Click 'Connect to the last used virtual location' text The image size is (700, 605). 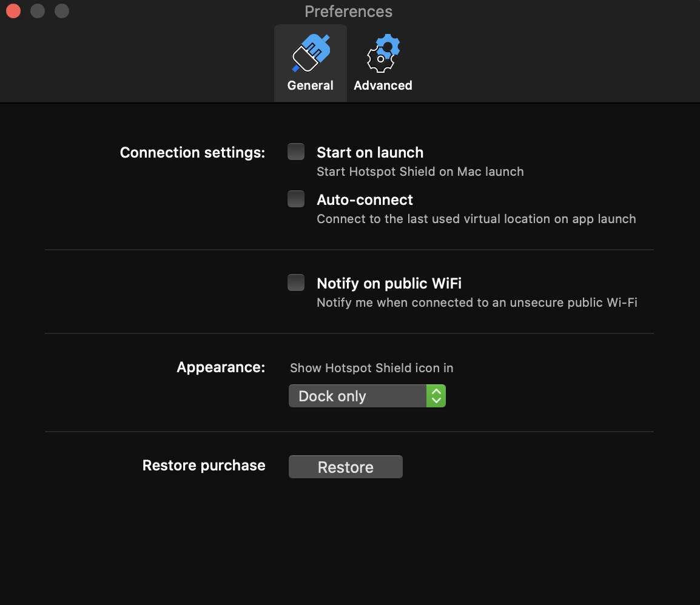(x=476, y=219)
